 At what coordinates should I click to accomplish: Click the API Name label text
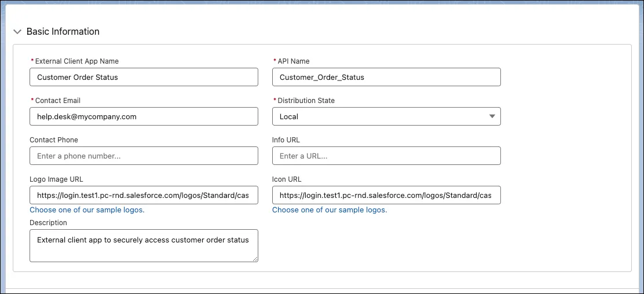click(293, 61)
